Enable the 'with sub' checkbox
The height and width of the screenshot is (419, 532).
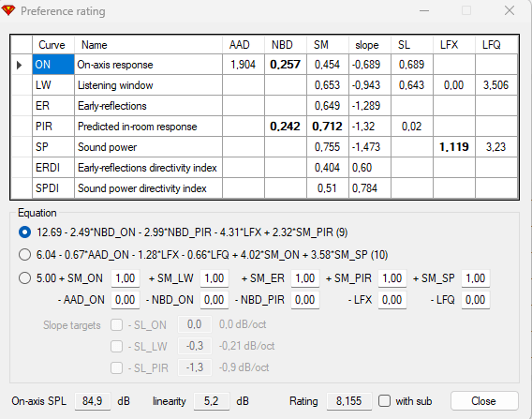(x=384, y=401)
